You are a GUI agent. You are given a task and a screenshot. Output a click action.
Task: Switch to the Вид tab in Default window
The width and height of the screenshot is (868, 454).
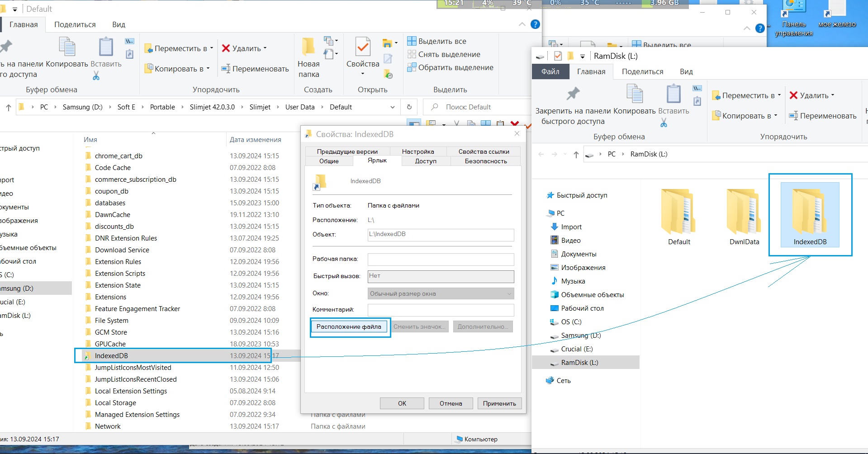(119, 24)
